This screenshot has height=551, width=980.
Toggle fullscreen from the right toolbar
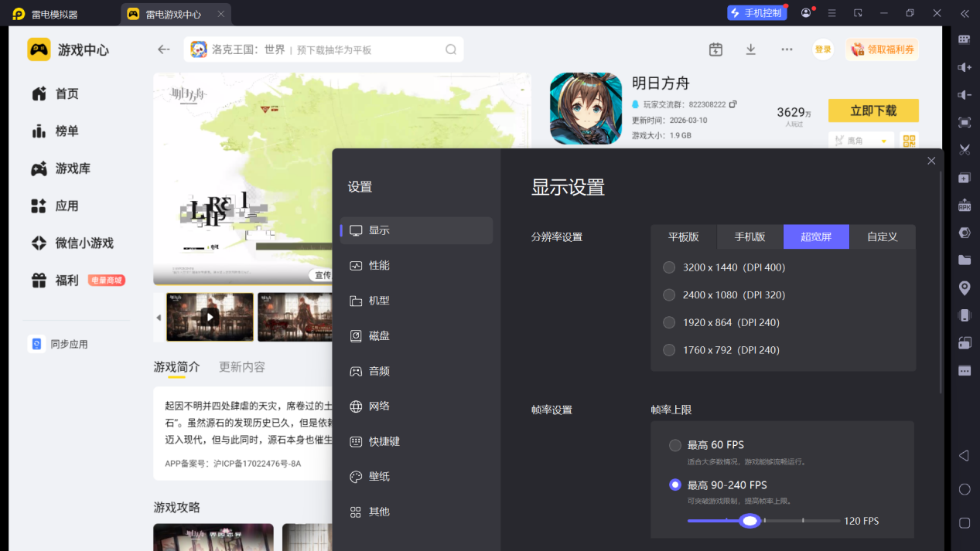pos(964,122)
